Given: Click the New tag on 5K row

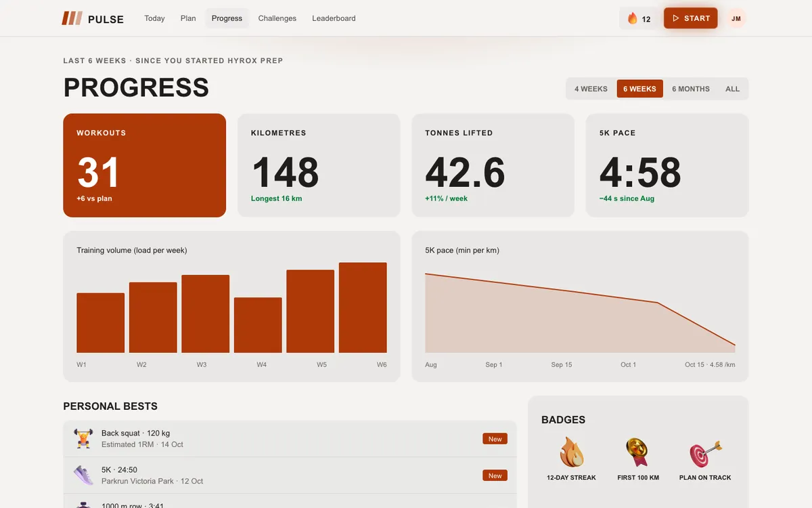Looking at the screenshot, I should 495,475.
